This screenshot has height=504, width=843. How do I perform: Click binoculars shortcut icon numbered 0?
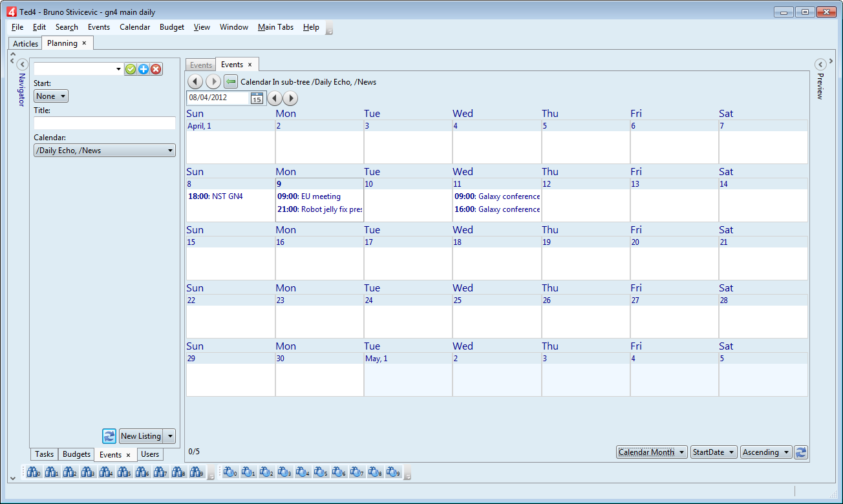coord(33,473)
